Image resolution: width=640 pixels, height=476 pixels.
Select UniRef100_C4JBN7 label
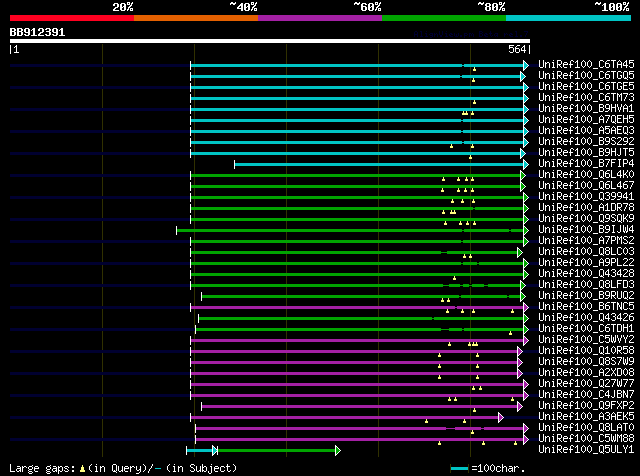pyautogui.click(x=586, y=395)
